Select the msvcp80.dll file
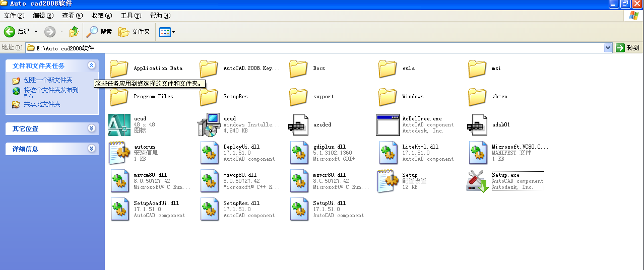 point(240,181)
